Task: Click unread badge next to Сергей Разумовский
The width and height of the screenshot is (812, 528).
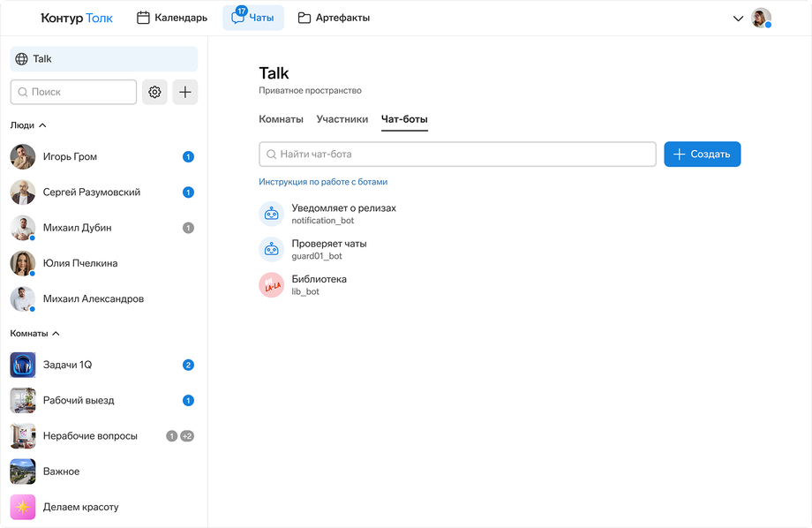Action: [188, 192]
